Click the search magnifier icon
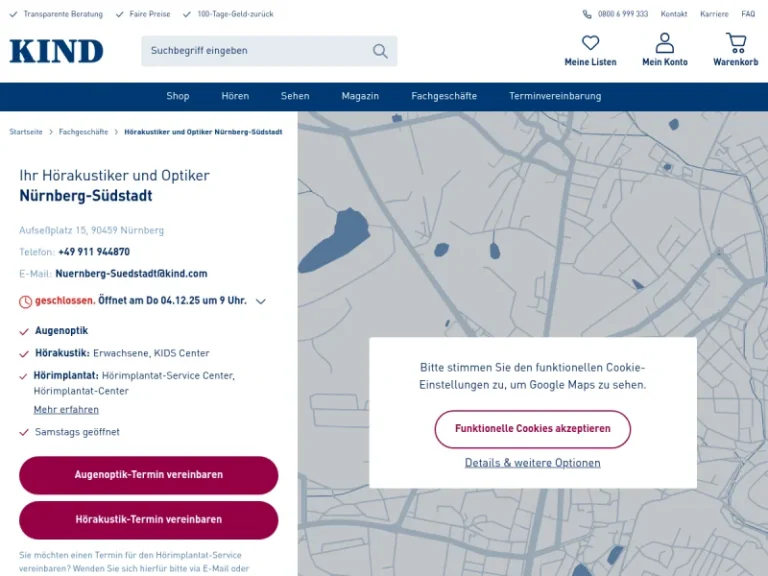Screen dimensions: 768x576 point(380,51)
